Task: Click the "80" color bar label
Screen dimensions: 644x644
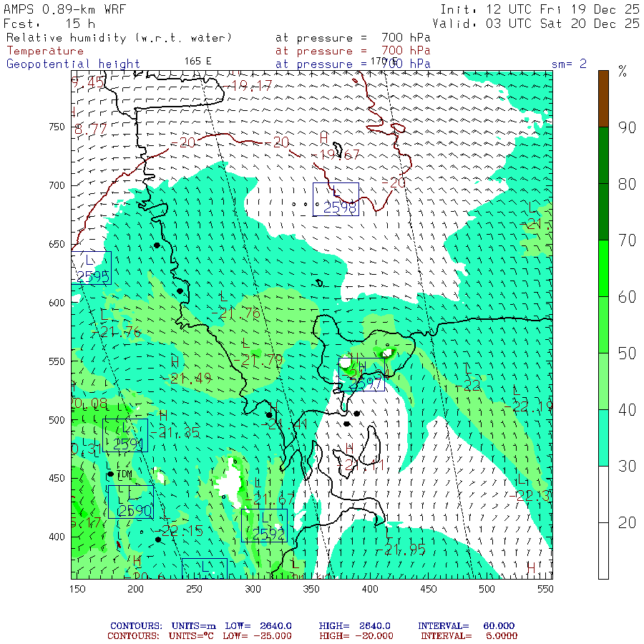Action: [627, 185]
